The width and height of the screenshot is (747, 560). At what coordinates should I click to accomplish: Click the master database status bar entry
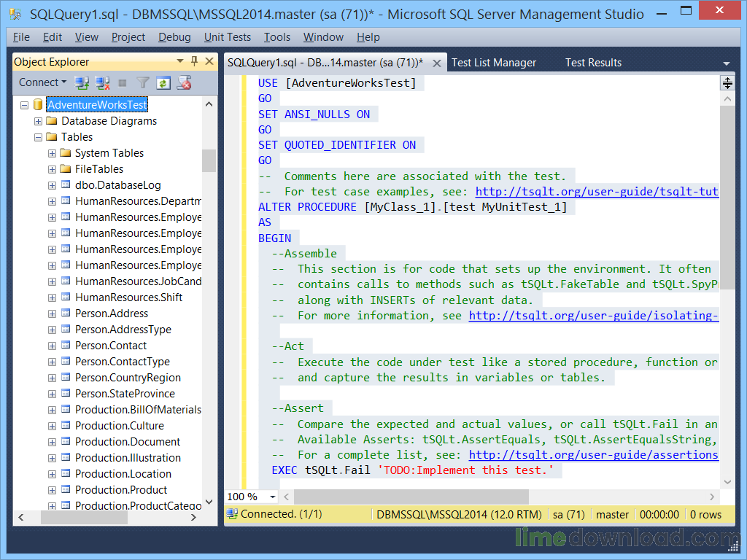(x=612, y=514)
